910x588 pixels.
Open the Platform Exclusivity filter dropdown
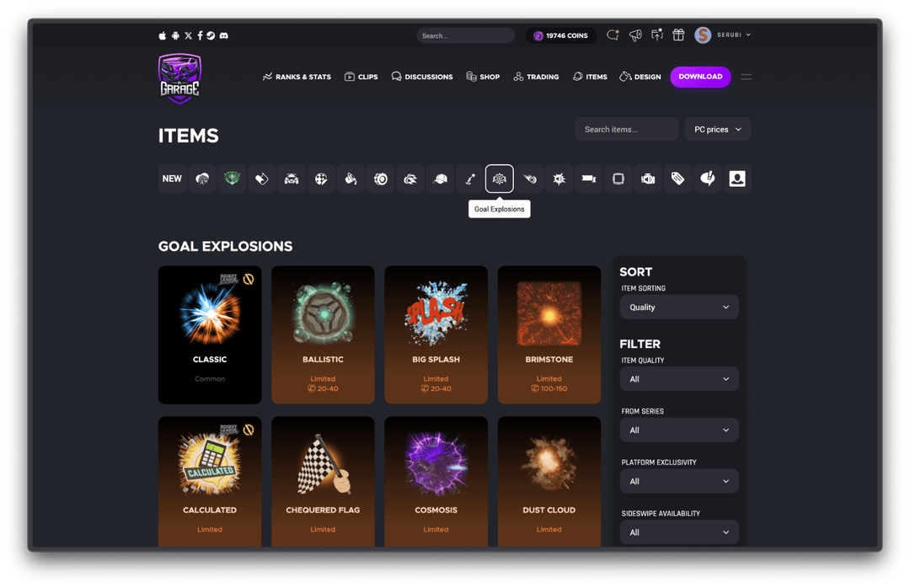[x=679, y=481]
